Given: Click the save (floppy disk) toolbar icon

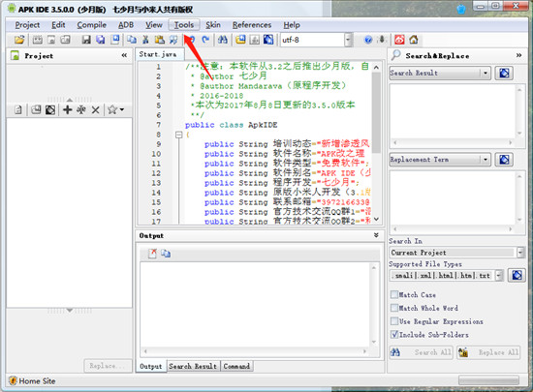Looking at the screenshot, I should 86,40.
